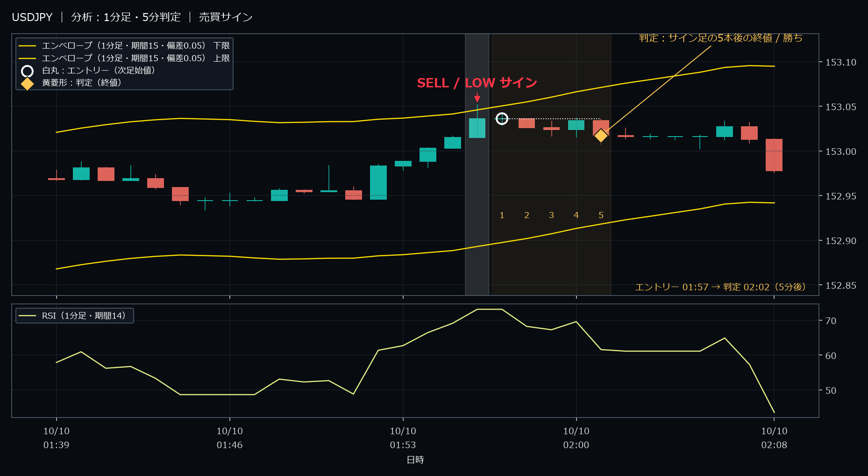Click the large red candle at 02:08
The width and height of the screenshot is (868, 476).
(x=774, y=155)
